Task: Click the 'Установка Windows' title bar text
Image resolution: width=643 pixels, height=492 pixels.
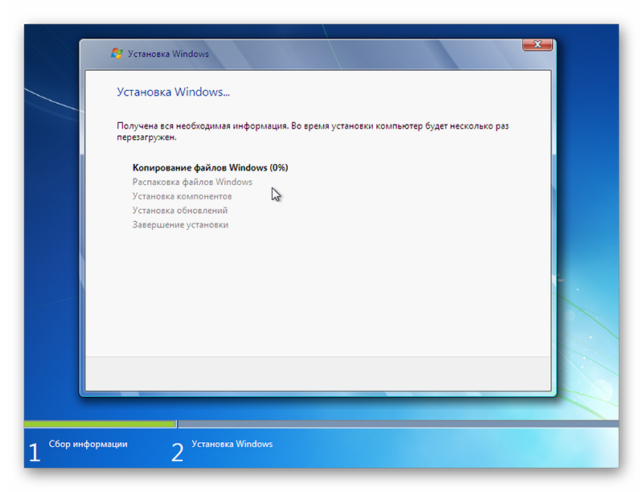Action: pos(168,54)
